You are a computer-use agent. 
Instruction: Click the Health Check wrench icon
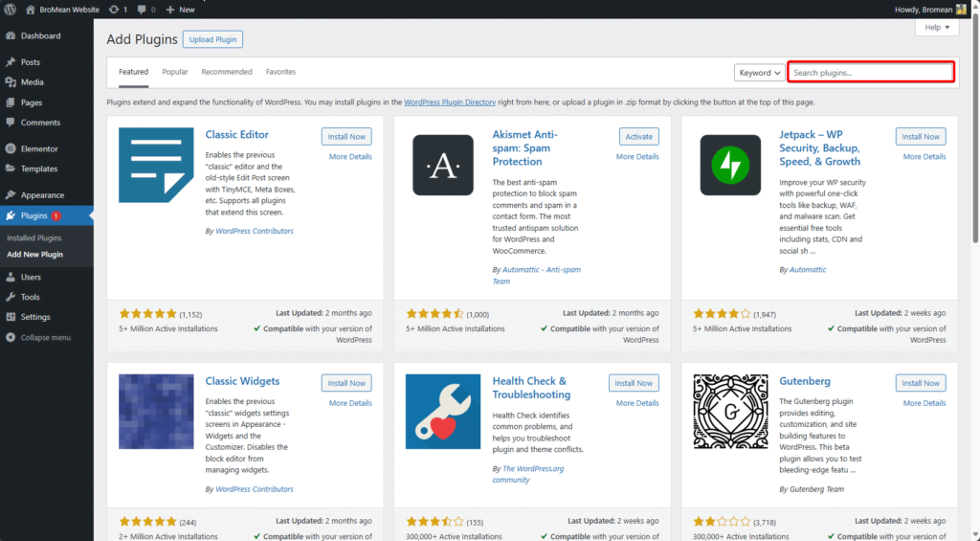tap(443, 412)
